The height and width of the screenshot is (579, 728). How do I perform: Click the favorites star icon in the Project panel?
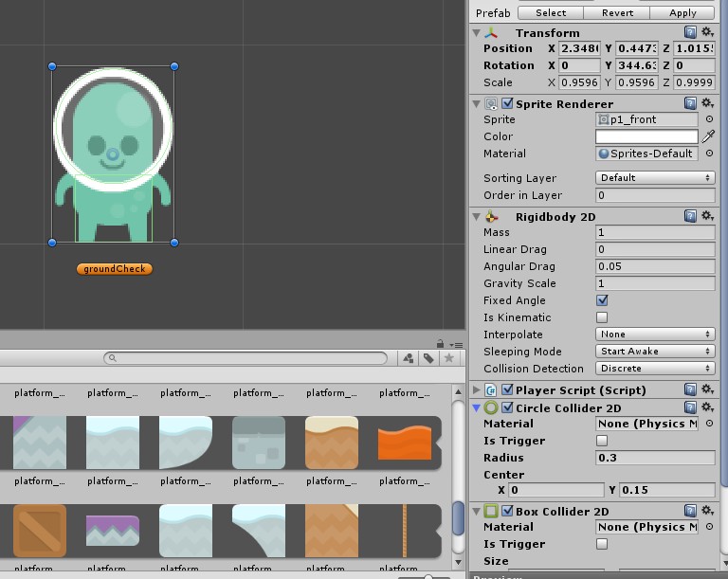coord(449,358)
